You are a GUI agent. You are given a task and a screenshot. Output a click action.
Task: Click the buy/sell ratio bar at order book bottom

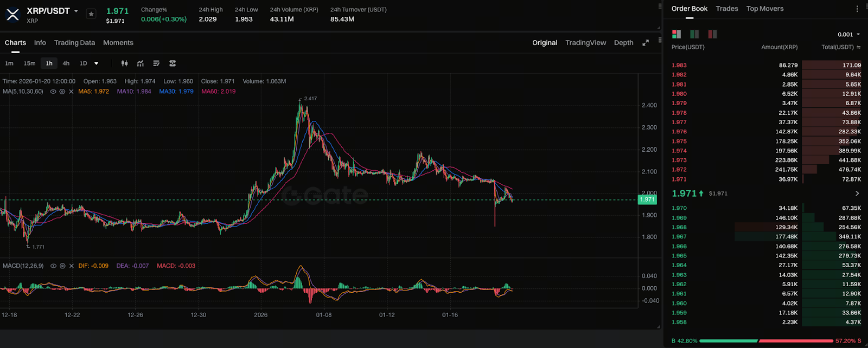(766, 341)
